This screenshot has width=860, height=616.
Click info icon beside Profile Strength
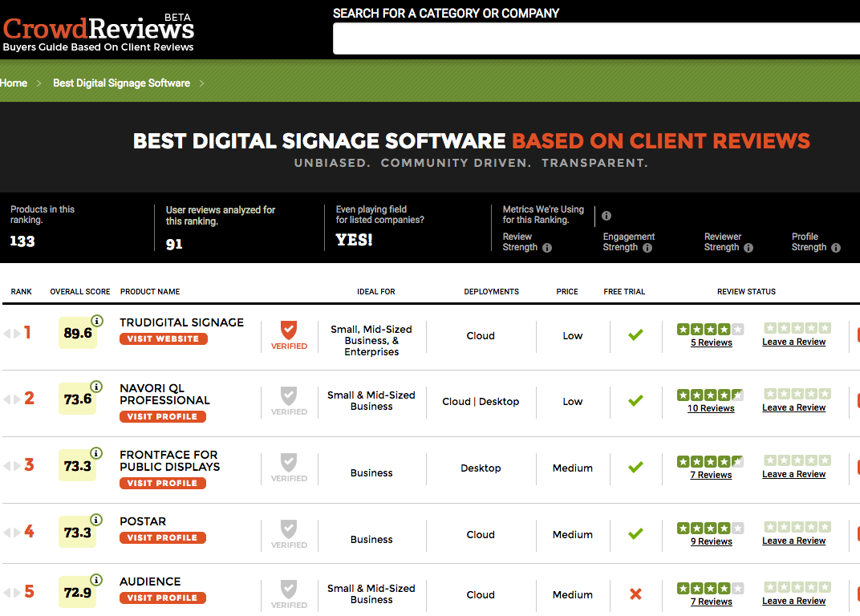[836, 248]
